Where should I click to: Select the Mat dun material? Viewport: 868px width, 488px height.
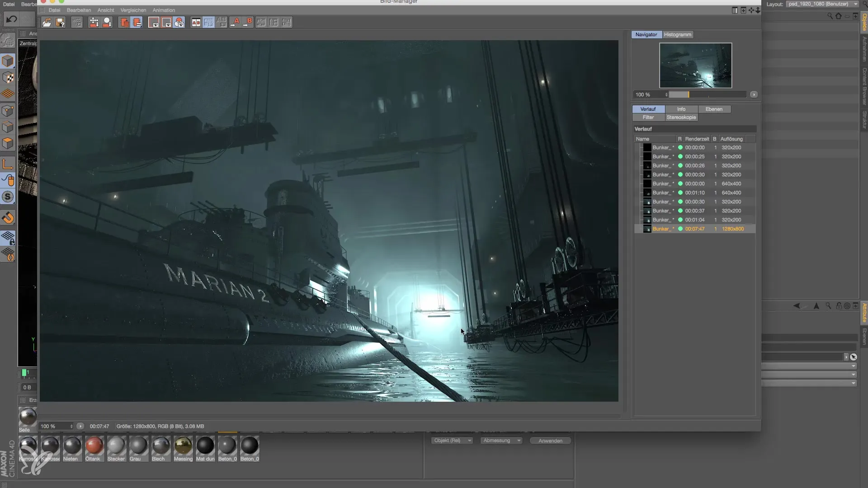[205, 449]
